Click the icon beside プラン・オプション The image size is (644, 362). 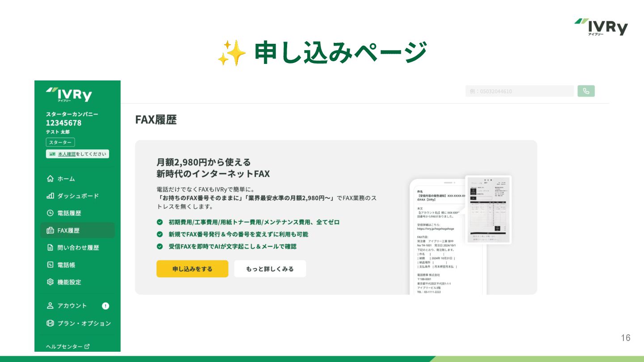(50, 323)
